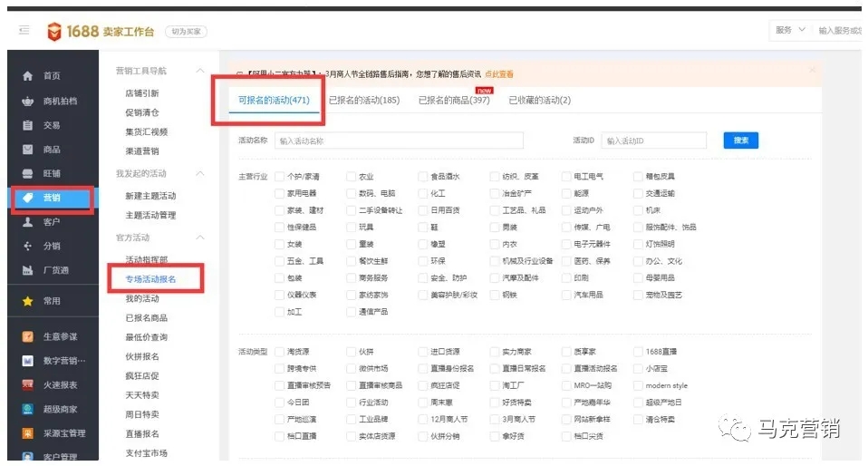
Task: Open the 服务 dropdown at top right
Action: click(789, 31)
